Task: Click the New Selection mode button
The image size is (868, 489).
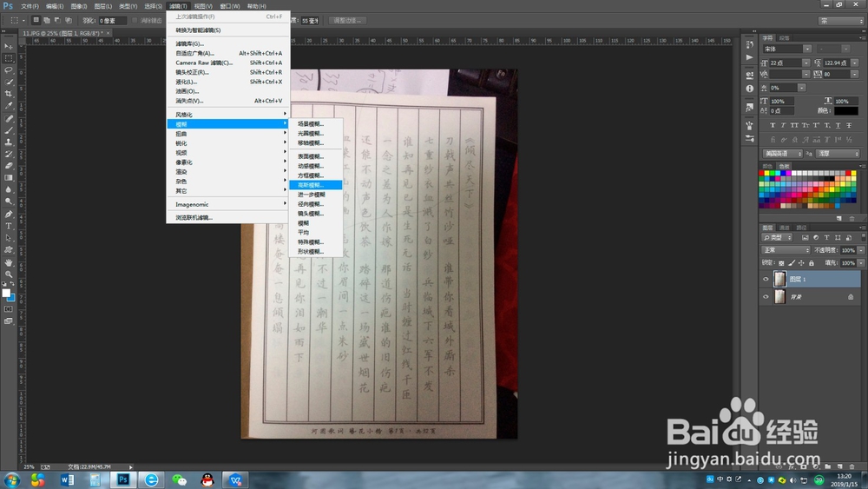Action: 36,20
